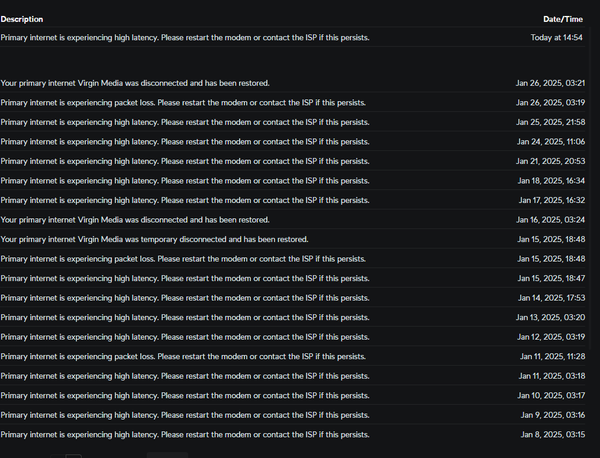Image resolution: width=600 pixels, height=458 pixels.
Task: Select the entry from Jan 17, 2025, 16:32
Action: pyautogui.click(x=292, y=200)
